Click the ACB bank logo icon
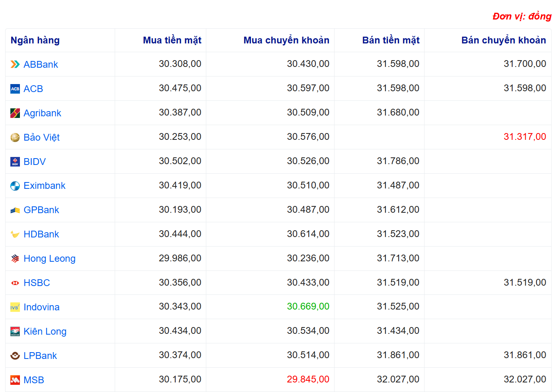Screen dimensions: 554x392 (15, 89)
